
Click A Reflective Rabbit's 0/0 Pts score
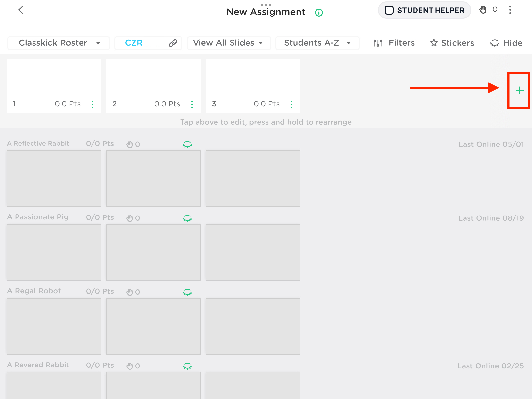pyautogui.click(x=100, y=144)
